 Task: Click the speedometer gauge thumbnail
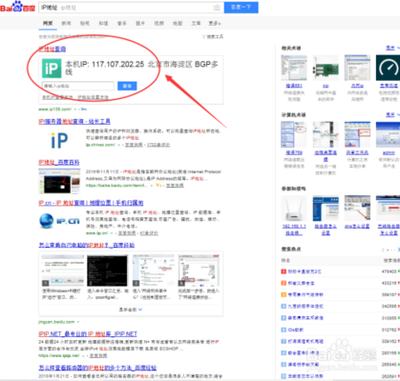[x=388, y=68]
